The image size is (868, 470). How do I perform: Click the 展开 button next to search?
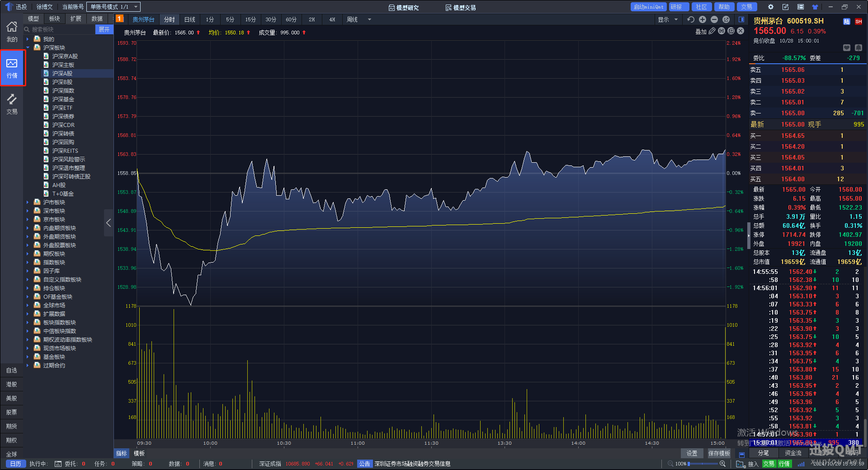[x=104, y=29]
